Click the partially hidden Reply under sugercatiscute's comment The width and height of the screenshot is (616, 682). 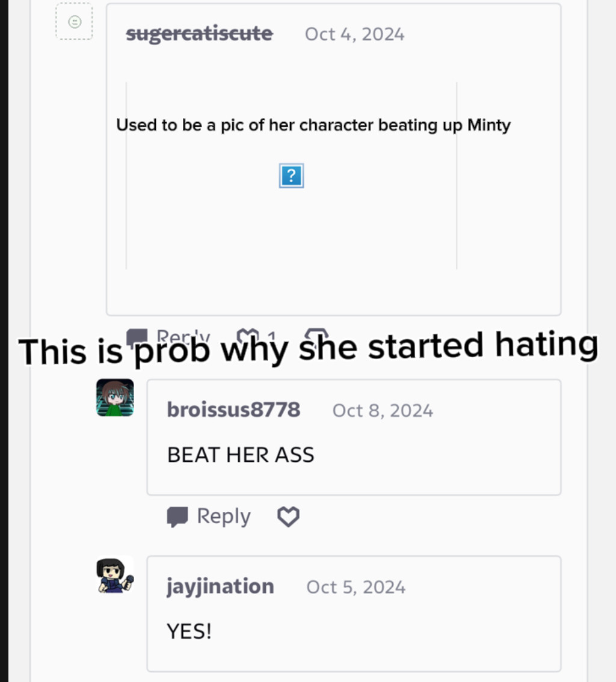183,337
